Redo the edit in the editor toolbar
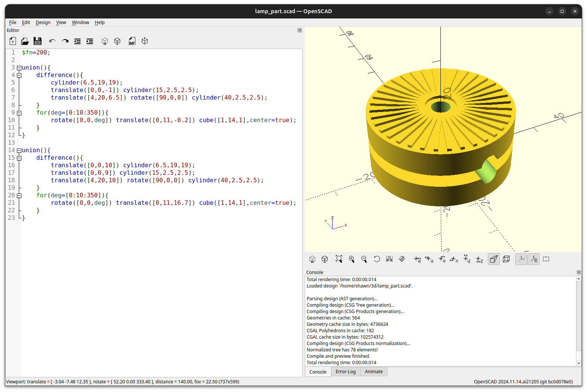Screen dimensions: 587x392 click(x=65, y=41)
